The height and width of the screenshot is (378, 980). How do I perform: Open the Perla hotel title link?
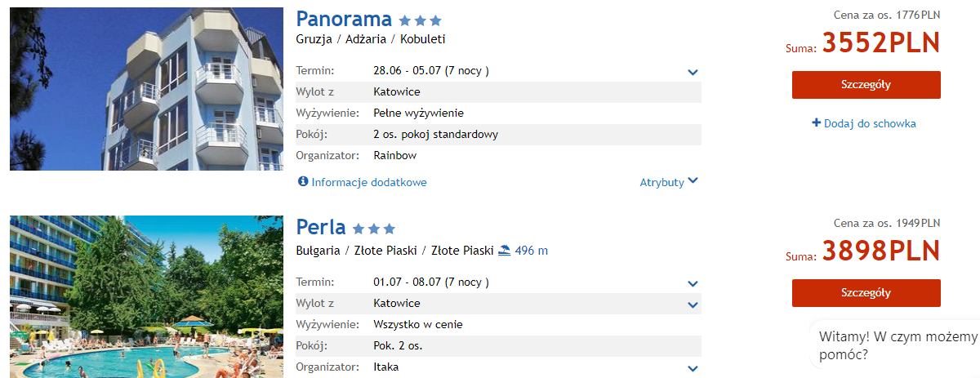pyautogui.click(x=321, y=227)
